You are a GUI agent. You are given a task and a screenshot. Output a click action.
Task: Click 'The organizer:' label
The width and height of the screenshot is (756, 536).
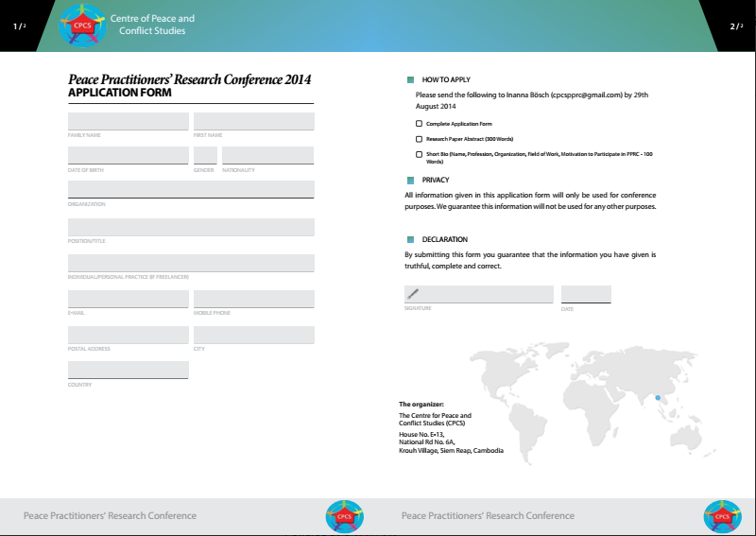pos(421,405)
